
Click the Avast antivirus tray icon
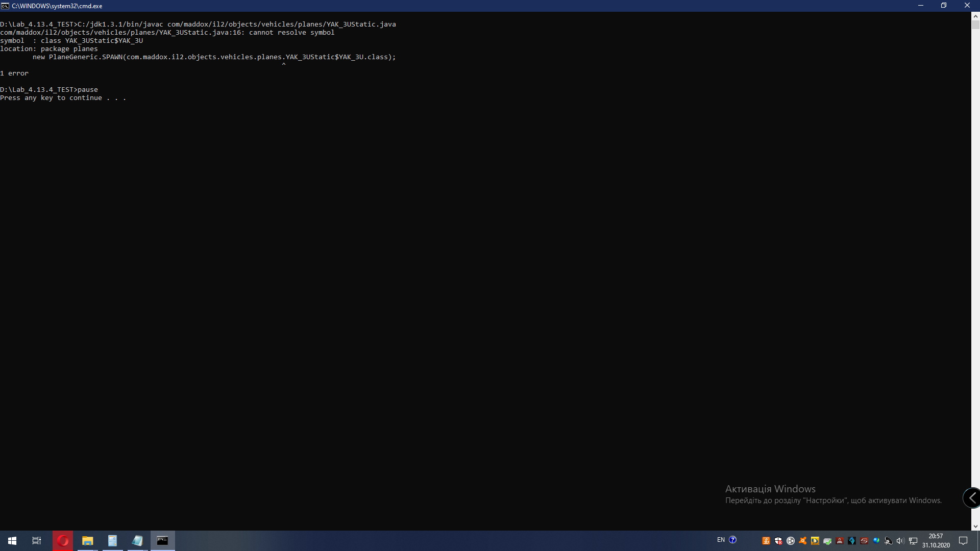(803, 541)
